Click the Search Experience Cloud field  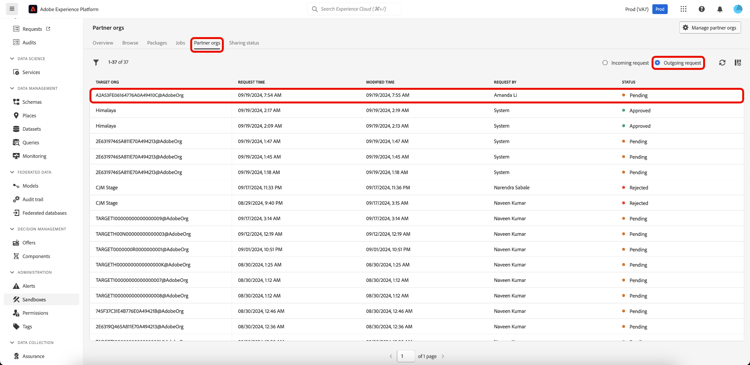tap(354, 9)
